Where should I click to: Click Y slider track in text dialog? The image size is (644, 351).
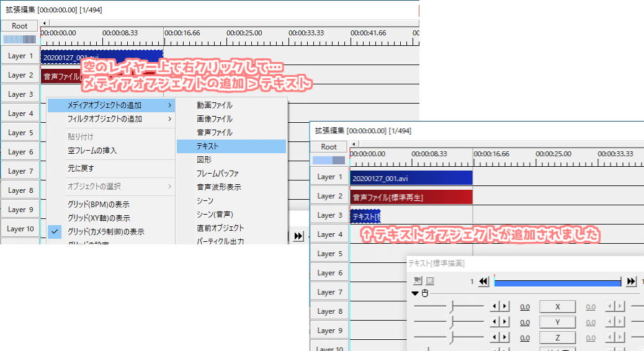[449, 322]
